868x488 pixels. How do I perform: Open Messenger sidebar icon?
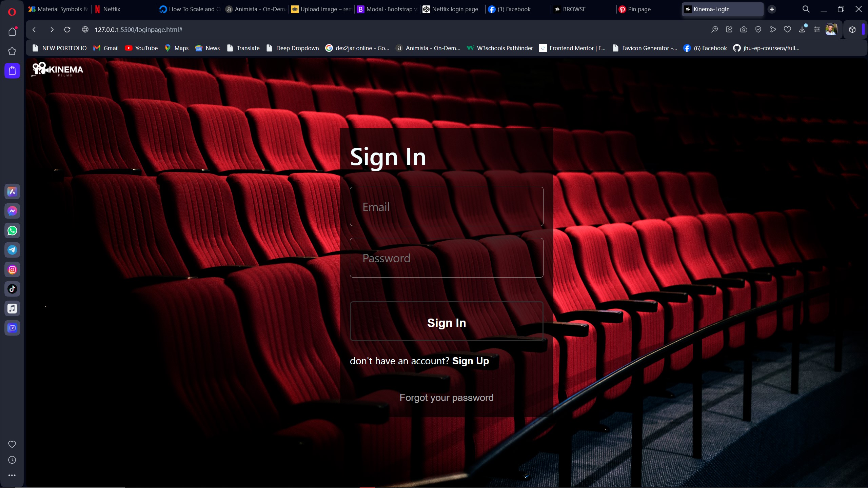(x=12, y=211)
